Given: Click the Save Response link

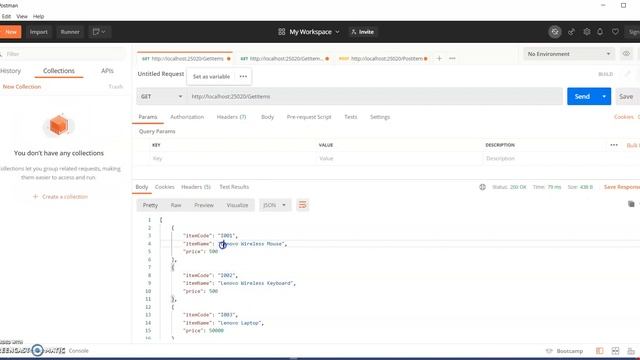Looking at the screenshot, I should [x=622, y=187].
